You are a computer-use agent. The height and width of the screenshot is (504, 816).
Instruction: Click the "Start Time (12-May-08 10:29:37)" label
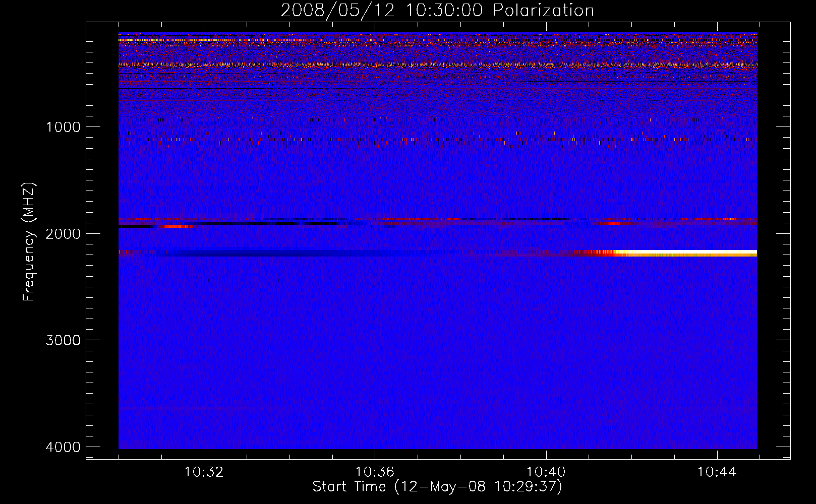tap(437, 487)
